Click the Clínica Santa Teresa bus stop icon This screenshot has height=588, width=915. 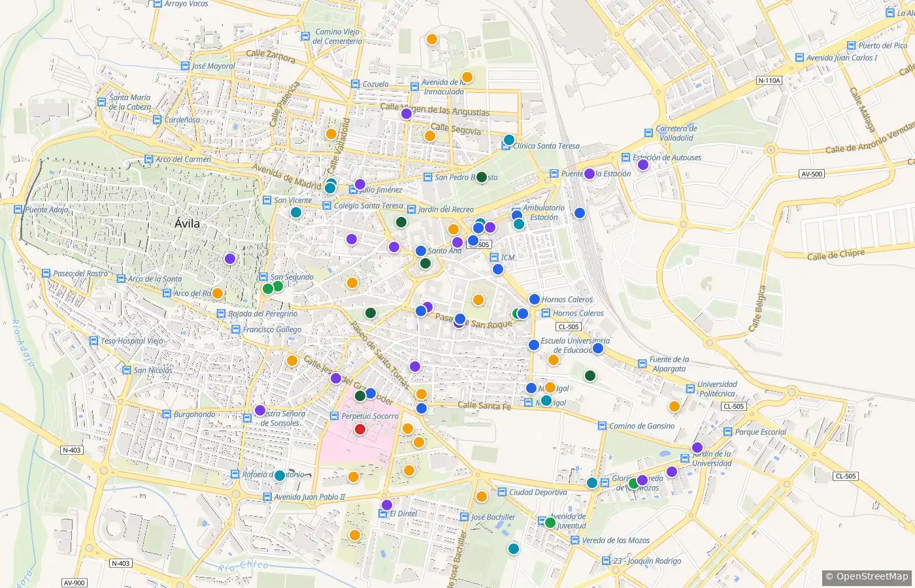tap(506, 146)
